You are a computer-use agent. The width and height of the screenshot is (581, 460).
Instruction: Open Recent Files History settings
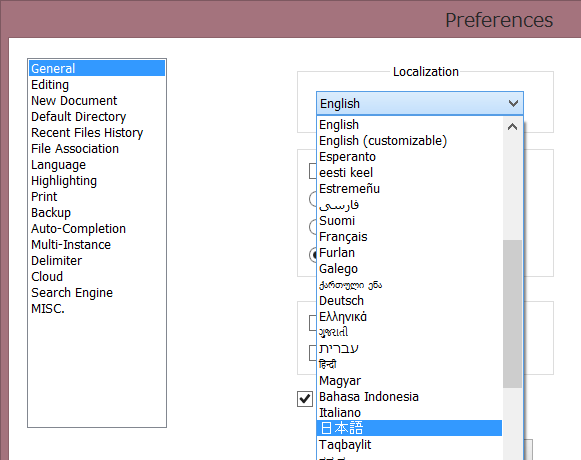(x=97, y=132)
